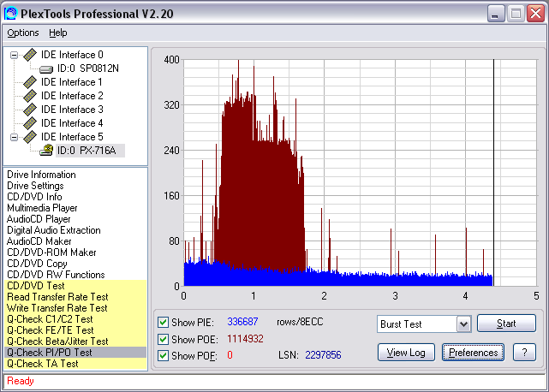Open CD/DVD Info page

[34, 197]
